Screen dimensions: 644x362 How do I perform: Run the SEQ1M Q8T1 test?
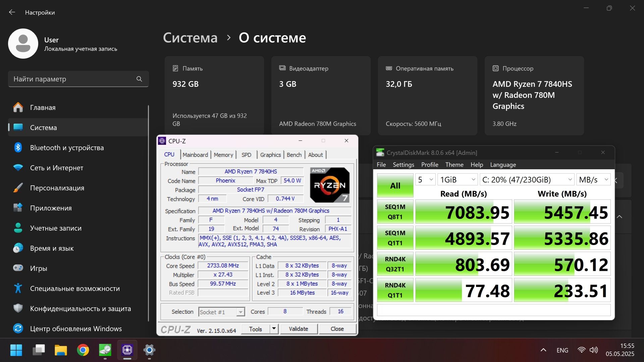pyautogui.click(x=395, y=212)
